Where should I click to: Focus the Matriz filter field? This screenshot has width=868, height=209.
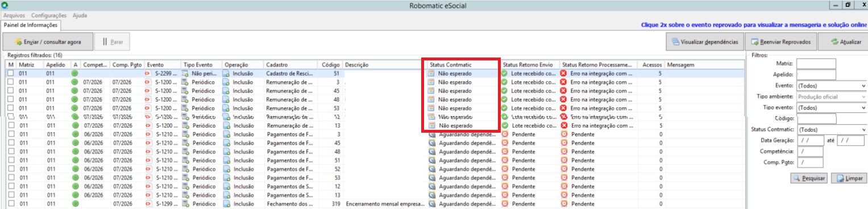click(816, 63)
